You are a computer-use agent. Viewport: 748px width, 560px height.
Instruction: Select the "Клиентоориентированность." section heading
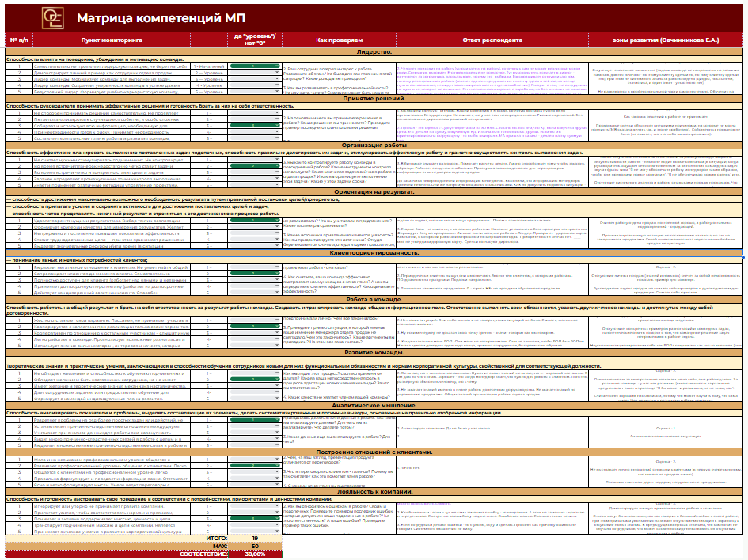(374, 252)
